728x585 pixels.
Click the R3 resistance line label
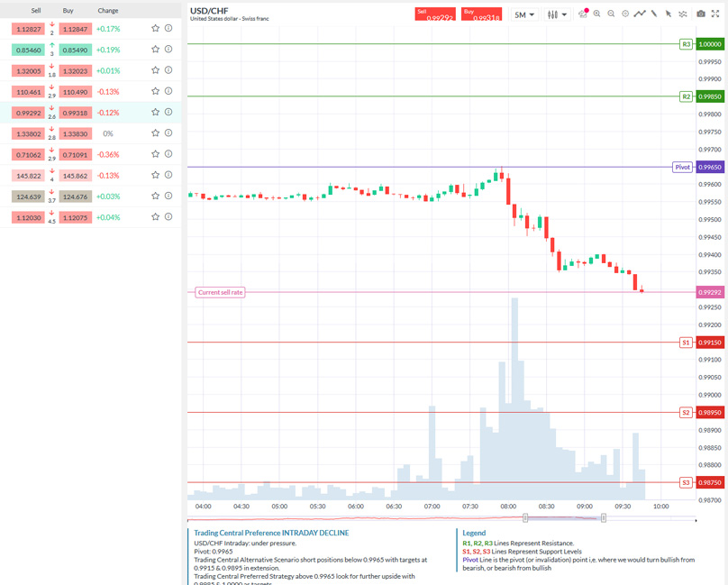pos(687,44)
